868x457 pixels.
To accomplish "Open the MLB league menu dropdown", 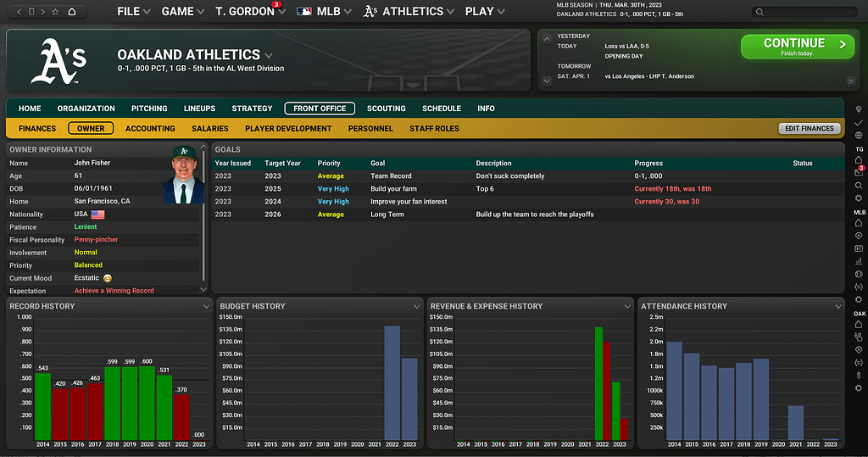I will coord(324,12).
